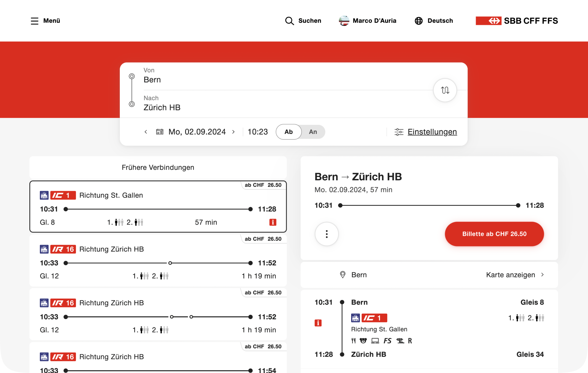Open the hamburger Menü icon
588x373 pixels.
tap(35, 21)
